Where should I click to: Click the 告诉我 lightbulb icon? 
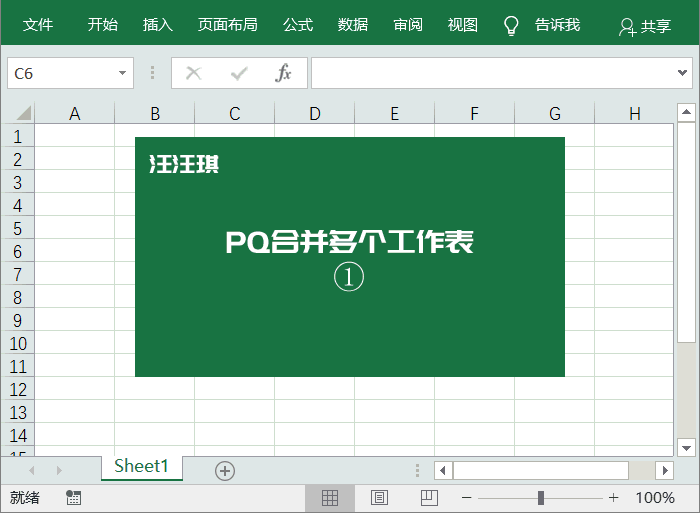511,25
